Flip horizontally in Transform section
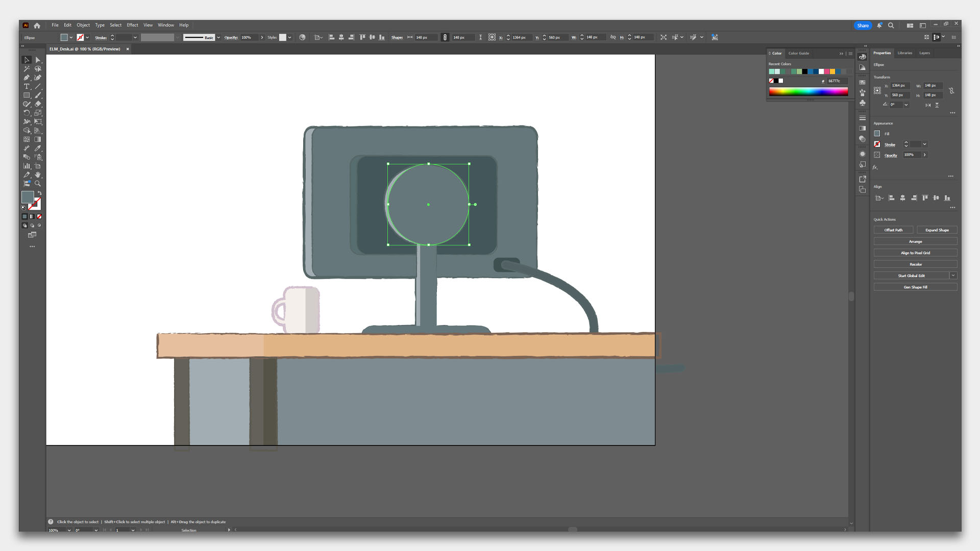The height and width of the screenshot is (551, 980). (928, 105)
